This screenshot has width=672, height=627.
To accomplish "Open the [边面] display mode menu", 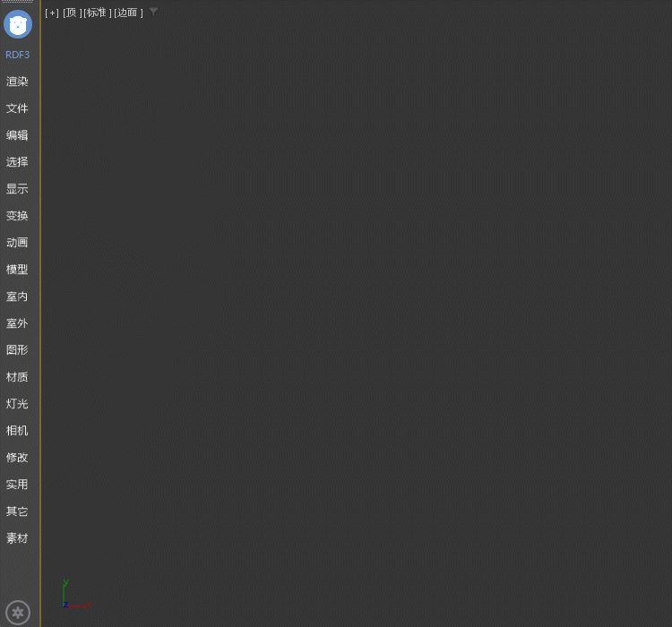I will [128, 13].
